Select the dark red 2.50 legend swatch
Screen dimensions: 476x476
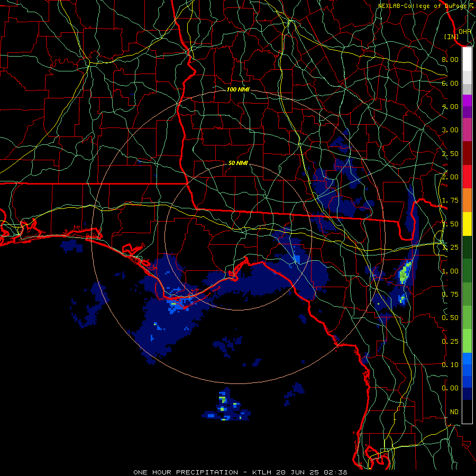pyautogui.click(x=467, y=153)
